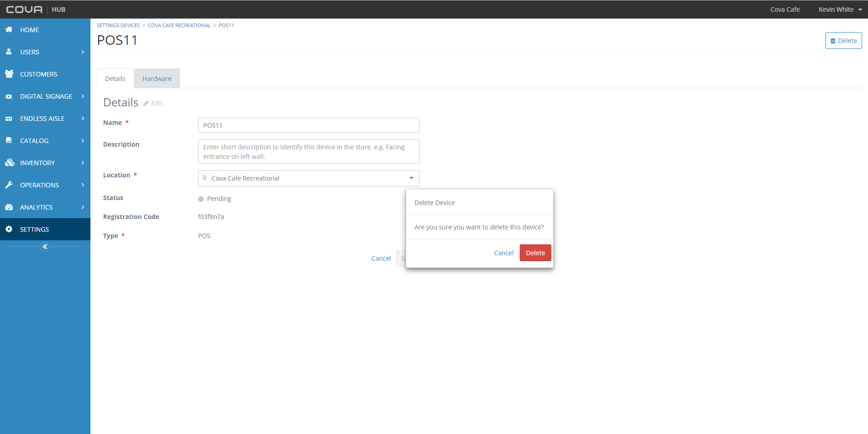The width and height of the screenshot is (868, 434).
Task: Select the Analytics icon in sidebar
Action: point(9,207)
